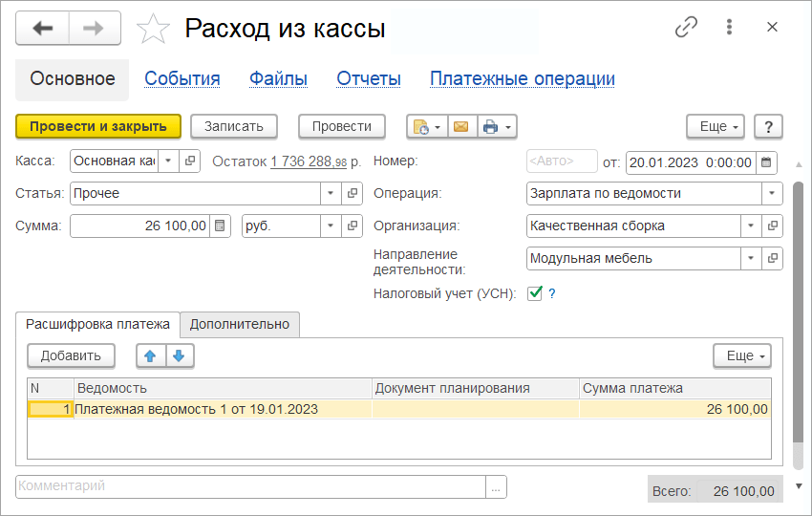
Task: Copy link to this document
Action: (x=686, y=28)
